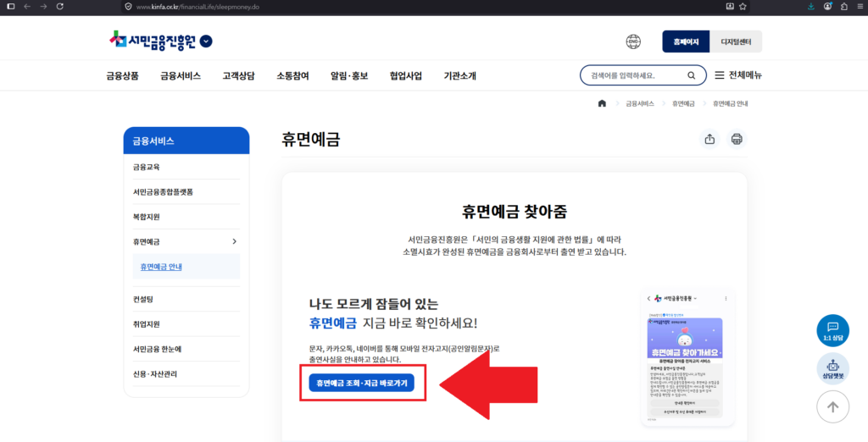
Task: Open the browser account profile icon
Action: (827, 6)
